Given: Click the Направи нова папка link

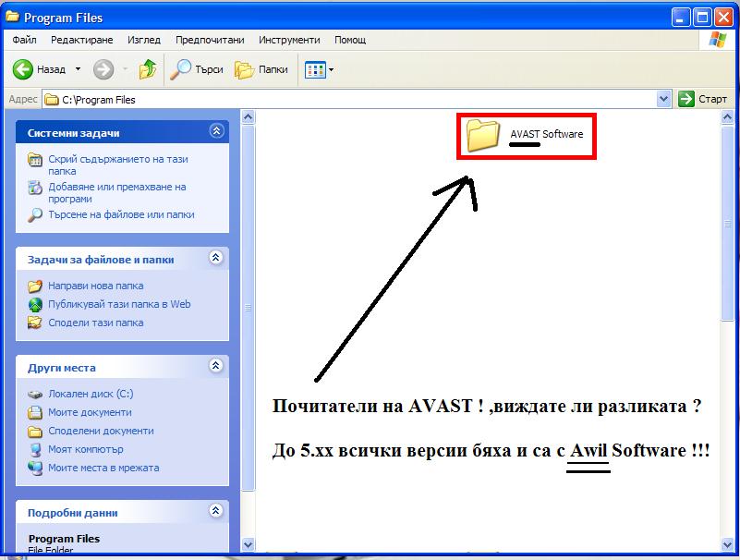Looking at the screenshot, I should point(96,286).
